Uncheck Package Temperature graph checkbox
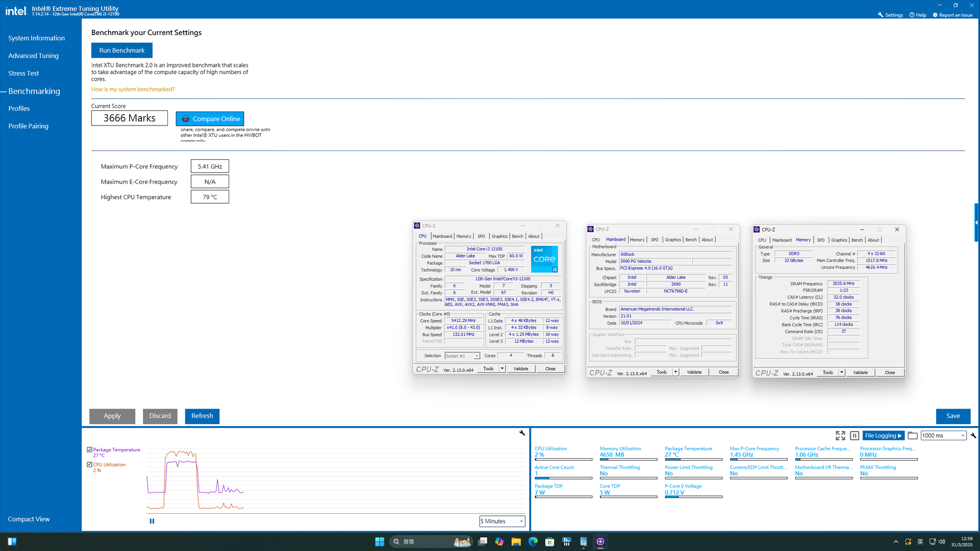980x551 pixels. pyautogui.click(x=89, y=449)
